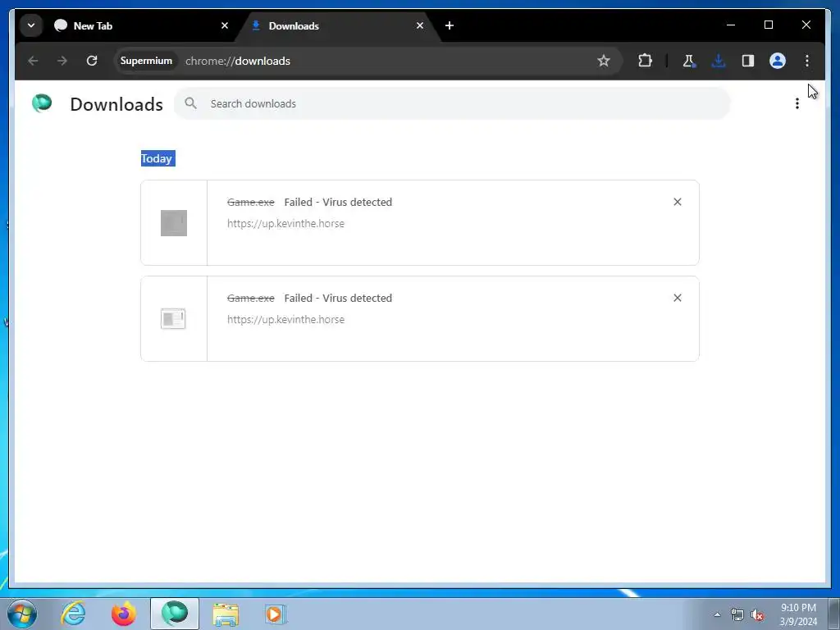
Task: Maximize the Supermium window
Action: [x=768, y=25]
